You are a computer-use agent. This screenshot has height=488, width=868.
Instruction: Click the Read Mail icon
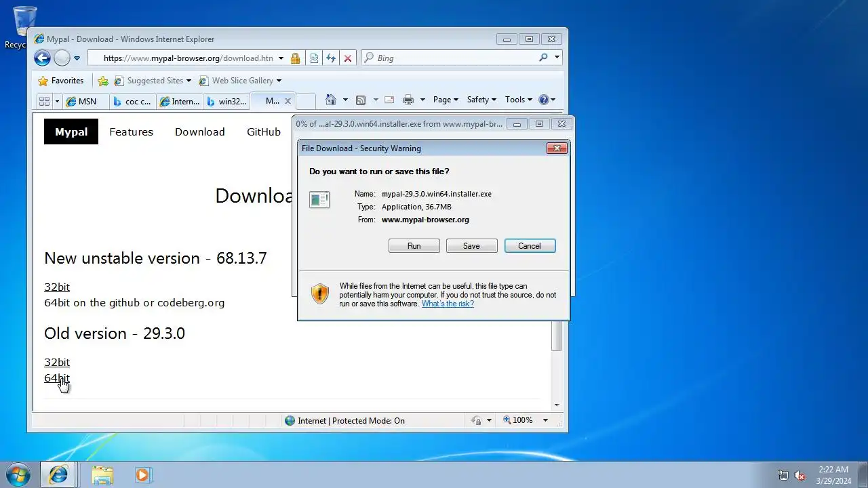tap(389, 100)
